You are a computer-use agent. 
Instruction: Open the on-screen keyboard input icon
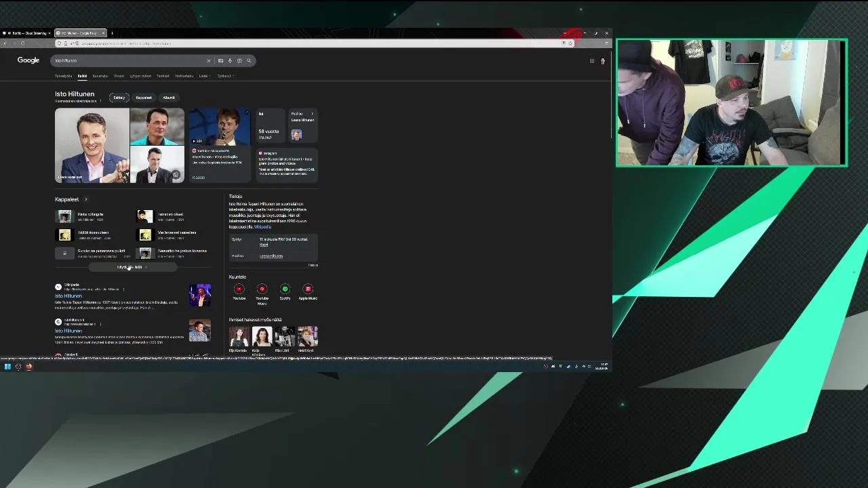tap(220, 61)
